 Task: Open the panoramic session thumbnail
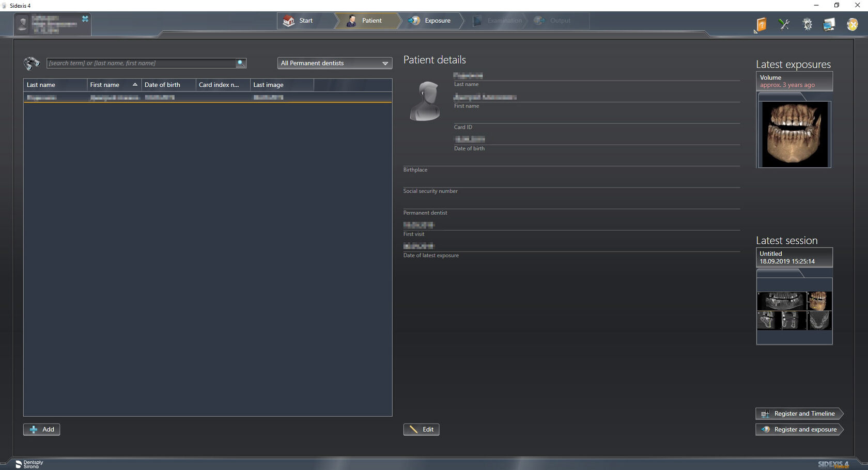[781, 301]
